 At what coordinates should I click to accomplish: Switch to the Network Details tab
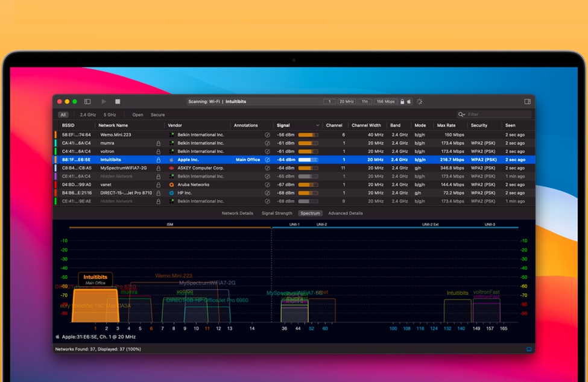pos(237,213)
